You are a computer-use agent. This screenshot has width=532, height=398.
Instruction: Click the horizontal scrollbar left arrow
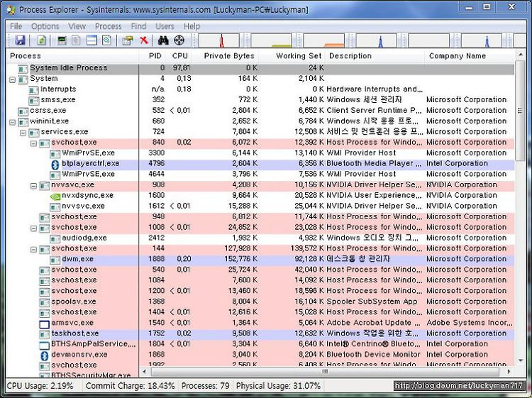coord(145,372)
